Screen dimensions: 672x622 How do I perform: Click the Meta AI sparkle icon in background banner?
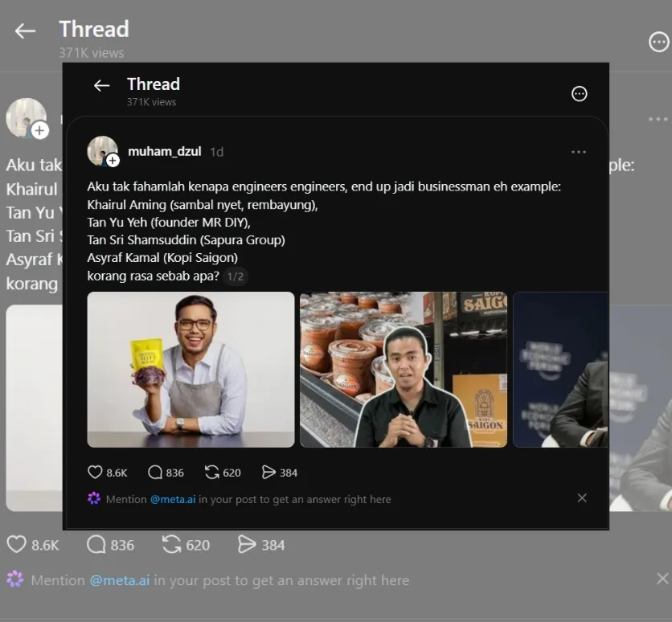[x=15, y=579]
